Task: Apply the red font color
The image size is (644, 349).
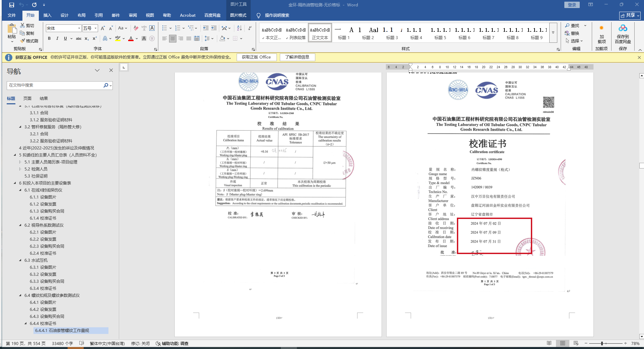Action: tap(131, 38)
